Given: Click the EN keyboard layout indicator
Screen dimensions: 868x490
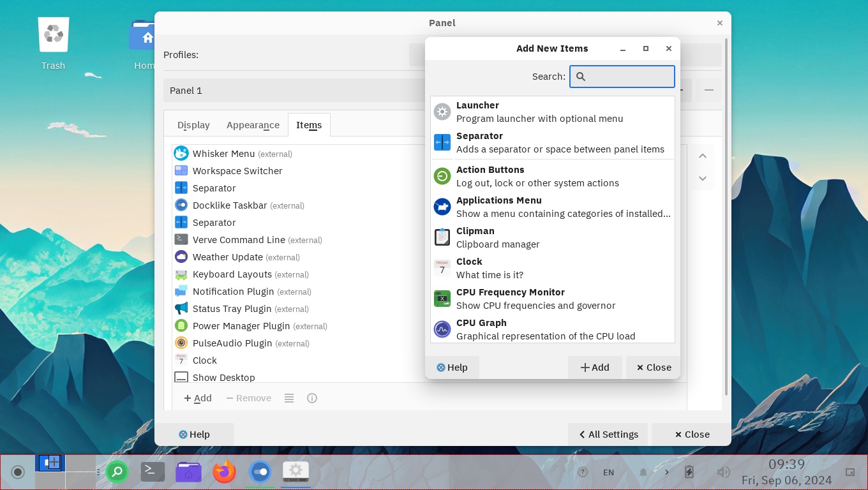Looking at the screenshot, I should click(608, 472).
